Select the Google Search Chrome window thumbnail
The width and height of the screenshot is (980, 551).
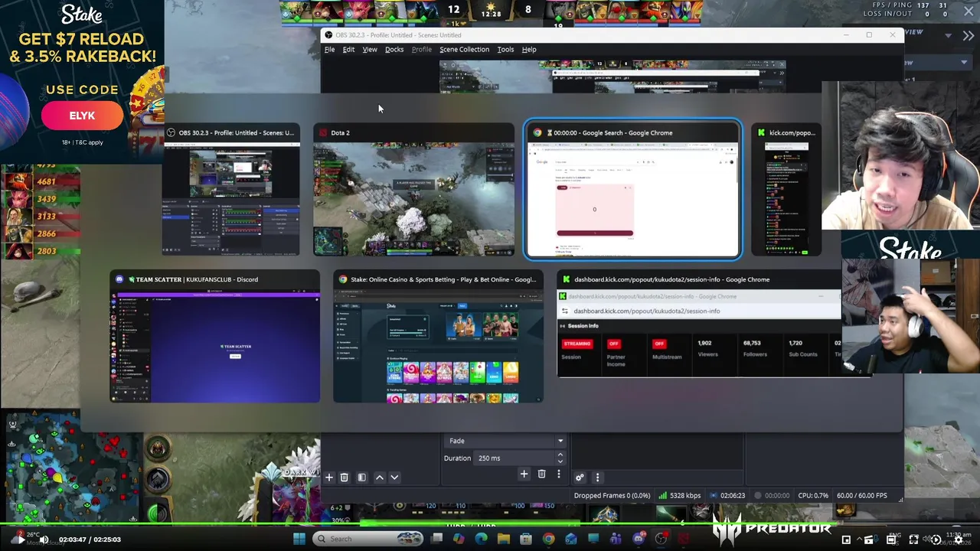[632, 189]
